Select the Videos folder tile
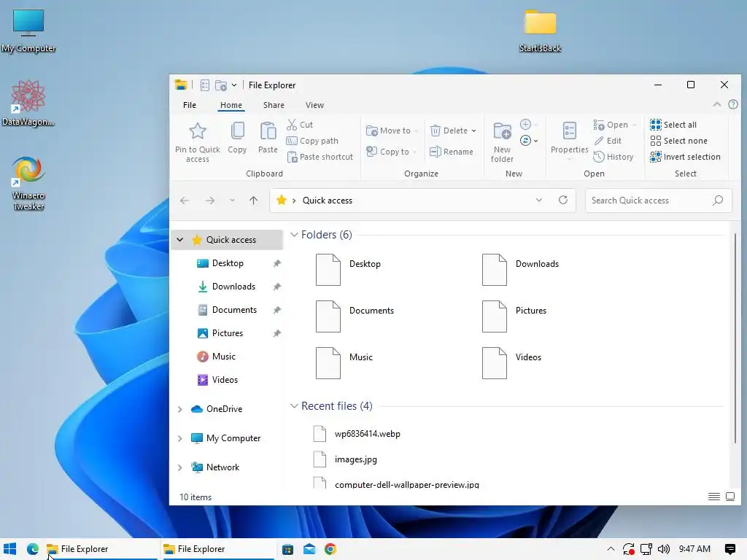This screenshot has width=747, height=560. point(512,363)
